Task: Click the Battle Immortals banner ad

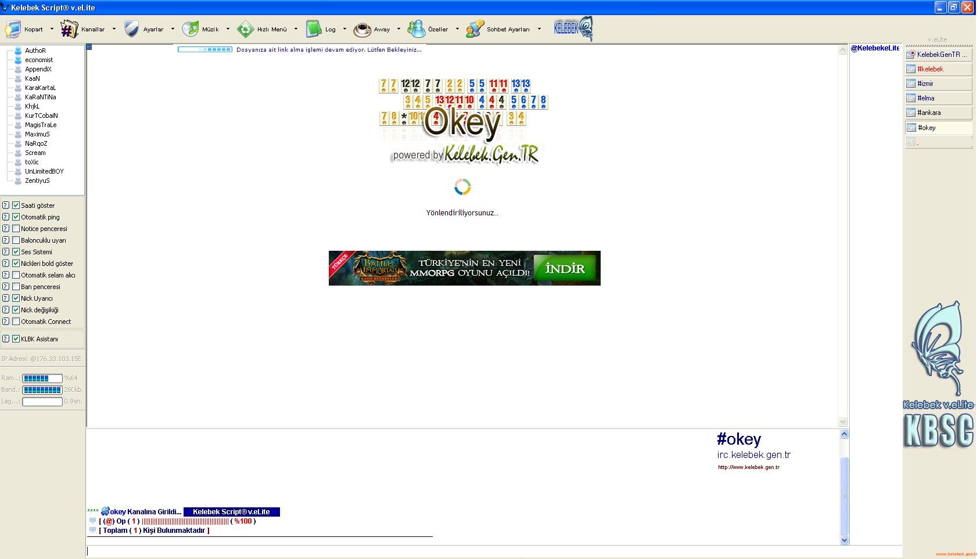Action: tap(464, 268)
